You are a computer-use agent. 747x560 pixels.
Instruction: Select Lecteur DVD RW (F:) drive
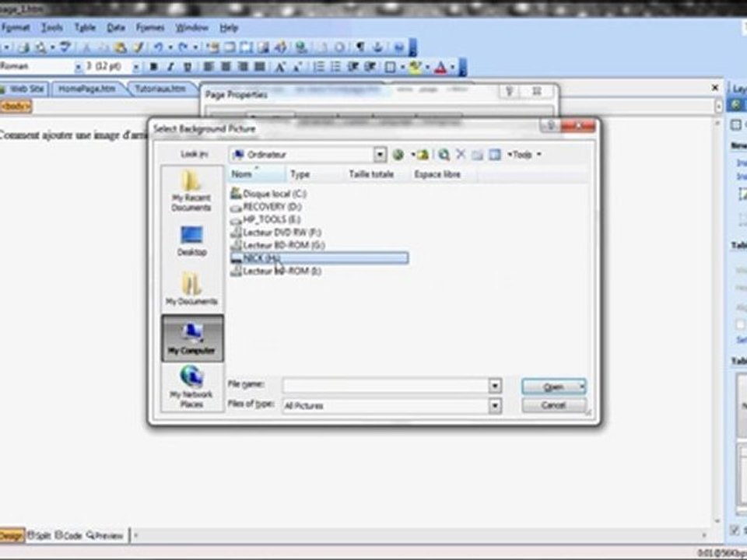[x=275, y=233]
